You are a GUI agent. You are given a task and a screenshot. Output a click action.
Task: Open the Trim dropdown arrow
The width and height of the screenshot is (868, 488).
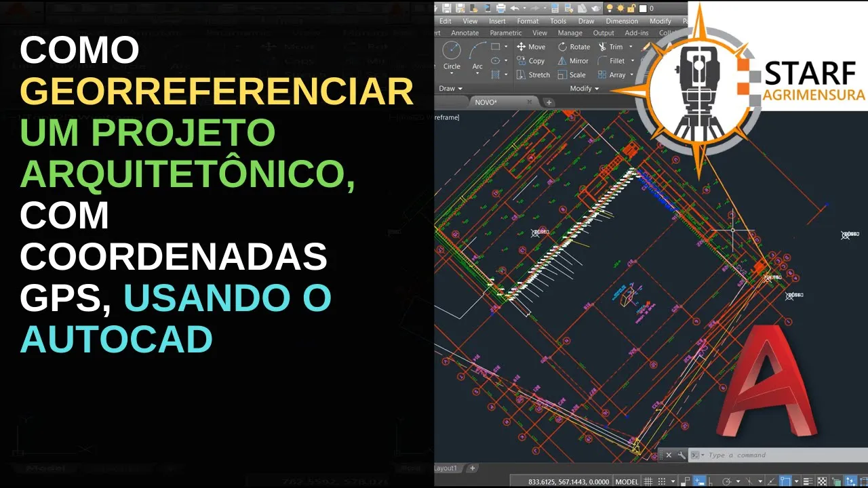tap(631, 47)
